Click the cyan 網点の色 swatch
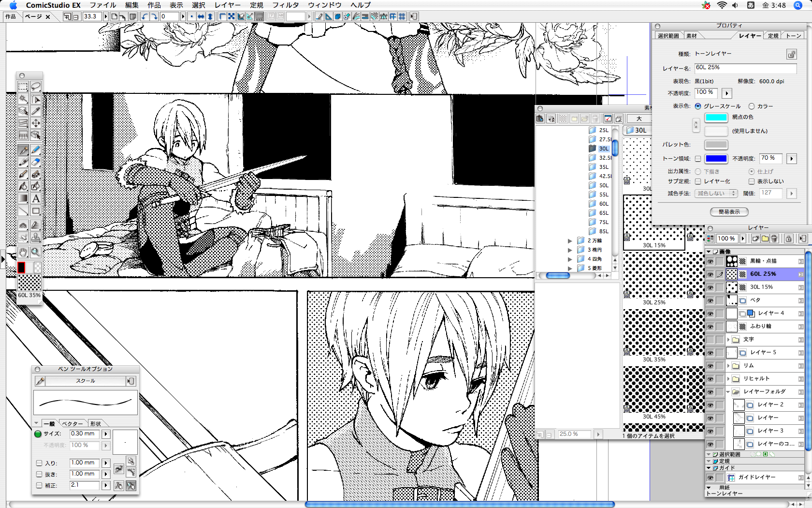The height and width of the screenshot is (508, 812). click(x=716, y=118)
